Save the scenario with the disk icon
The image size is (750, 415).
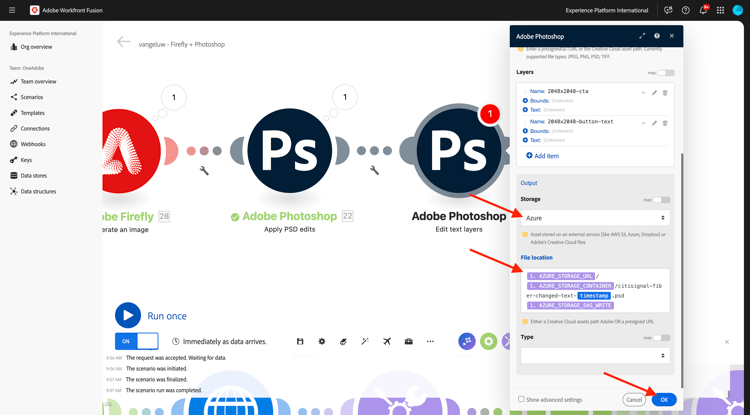point(300,341)
